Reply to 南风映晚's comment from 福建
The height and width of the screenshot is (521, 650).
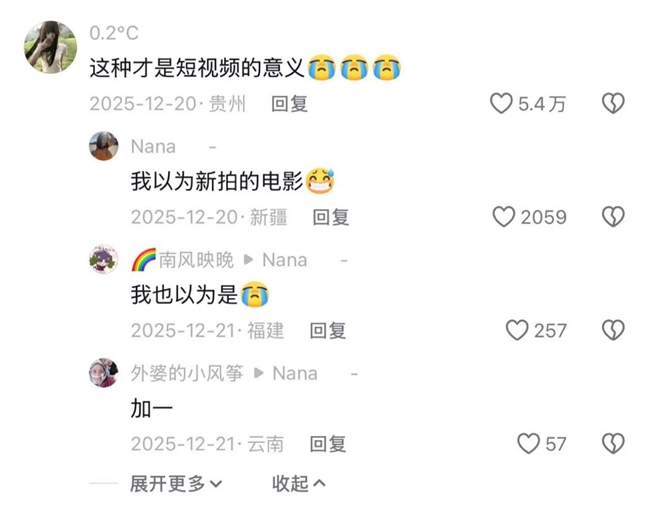328,331
